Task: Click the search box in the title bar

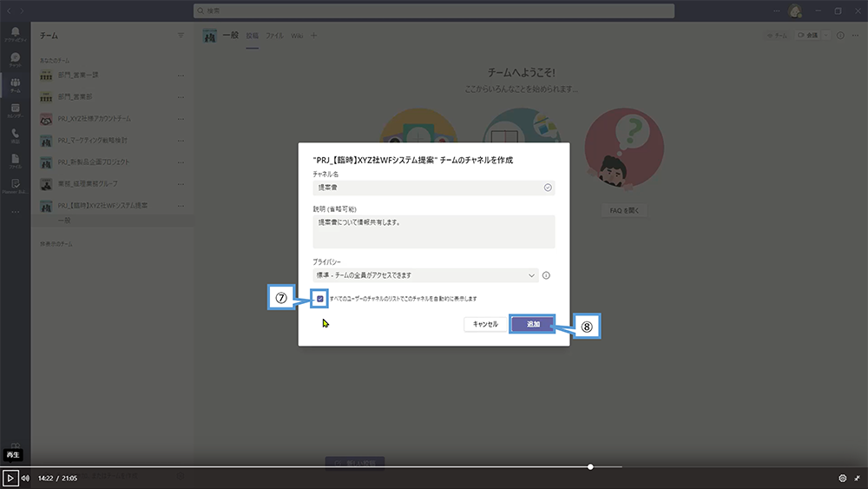Action: (434, 10)
